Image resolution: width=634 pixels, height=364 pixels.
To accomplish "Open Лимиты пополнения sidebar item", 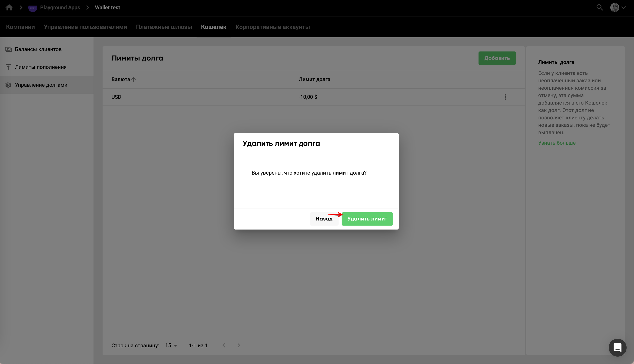I will click(41, 67).
